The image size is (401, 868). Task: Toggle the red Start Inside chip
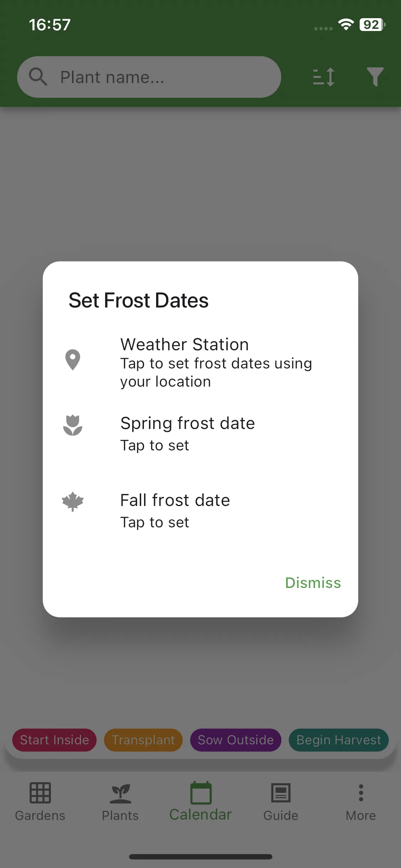coord(55,740)
